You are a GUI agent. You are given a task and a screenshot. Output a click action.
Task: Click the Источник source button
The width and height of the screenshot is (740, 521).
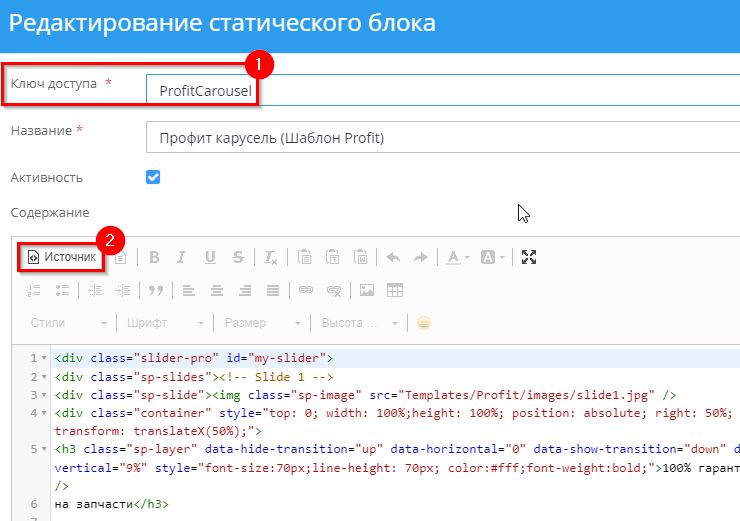point(63,257)
